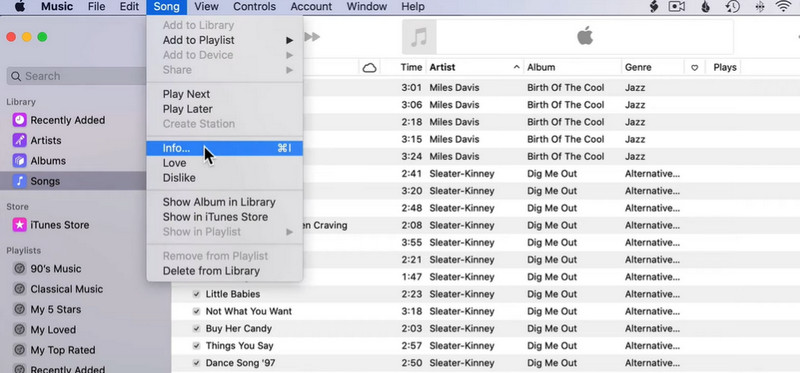Image resolution: width=800 pixels, height=373 pixels.
Task: Click the iTunes Store star icon
Action: (19, 225)
